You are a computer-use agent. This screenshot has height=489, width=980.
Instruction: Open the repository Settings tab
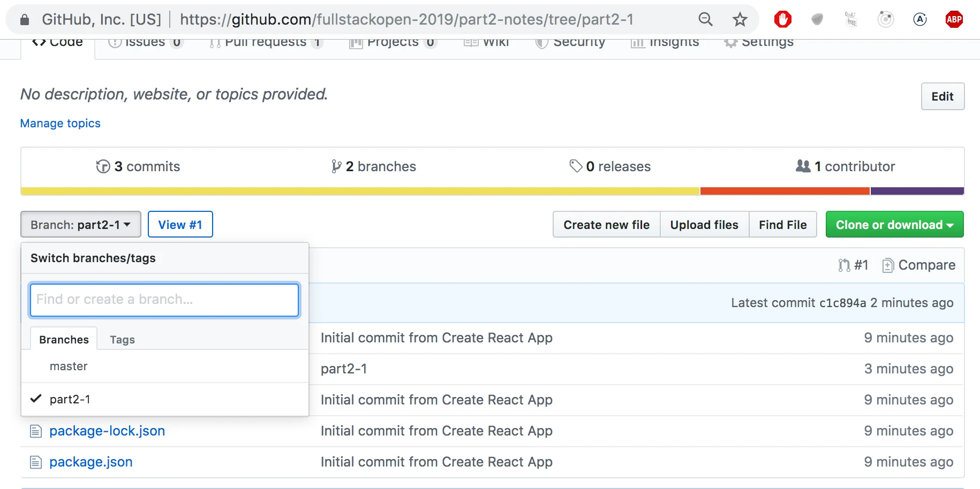click(x=759, y=43)
